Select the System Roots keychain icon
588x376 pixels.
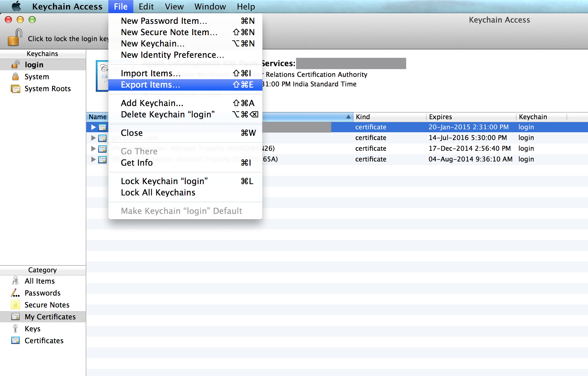[x=15, y=88]
